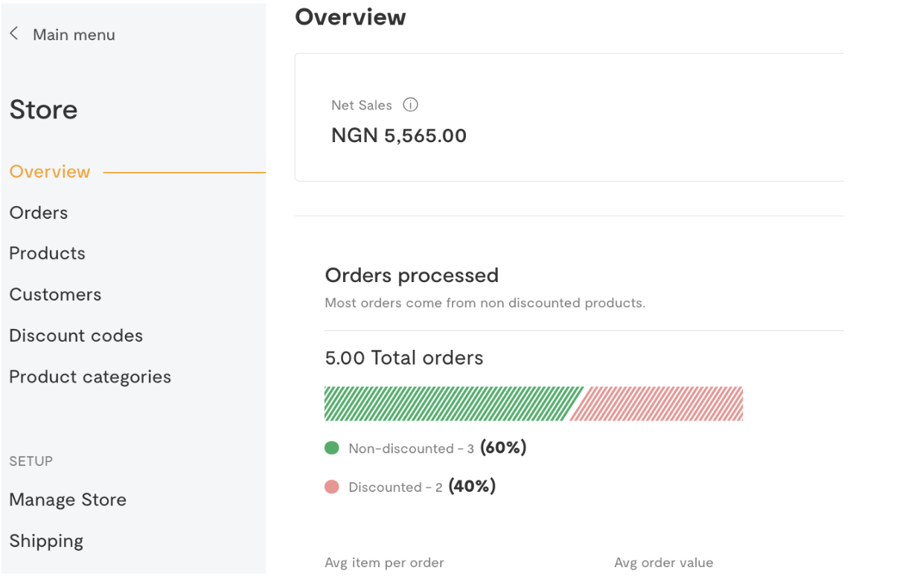Open Product categories
The image size is (917, 588).
click(90, 377)
